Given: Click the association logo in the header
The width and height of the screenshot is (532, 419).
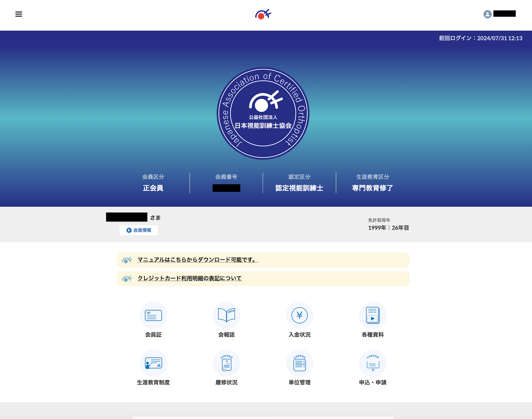Looking at the screenshot, I should coord(263,14).
